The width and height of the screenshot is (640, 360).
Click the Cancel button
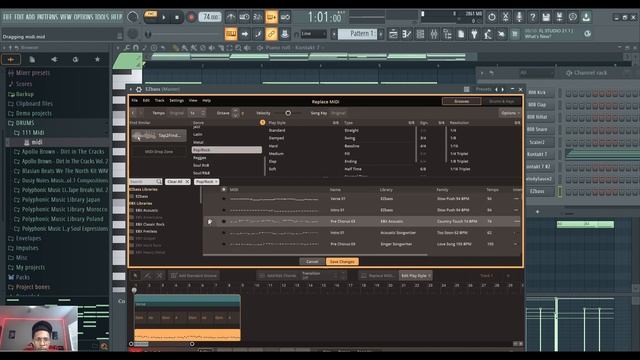(312, 262)
